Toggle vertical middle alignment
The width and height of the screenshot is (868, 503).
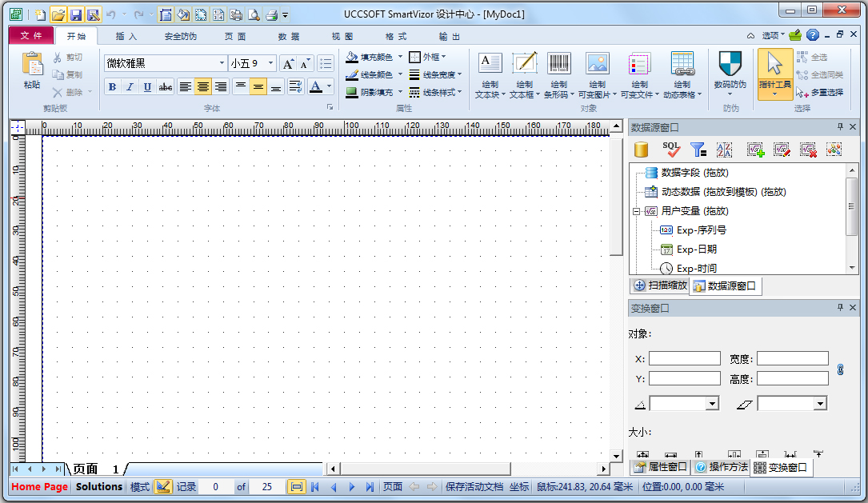[x=258, y=87]
